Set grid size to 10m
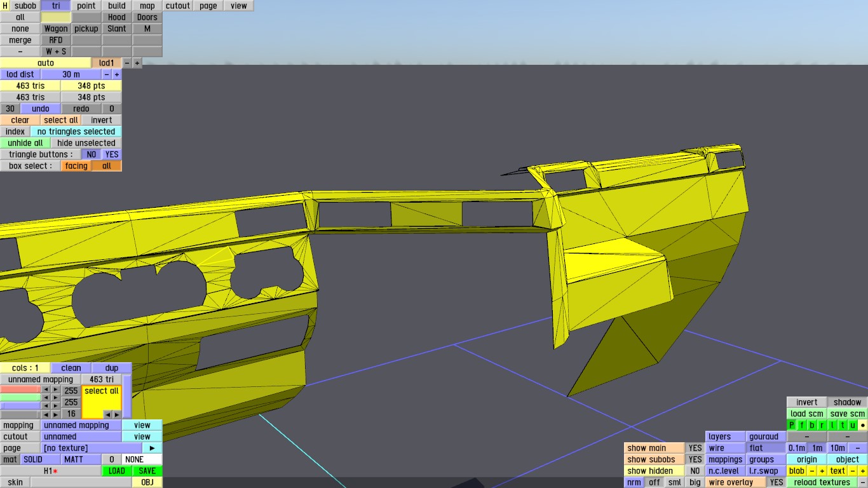The height and width of the screenshot is (488, 868). [x=837, y=448]
